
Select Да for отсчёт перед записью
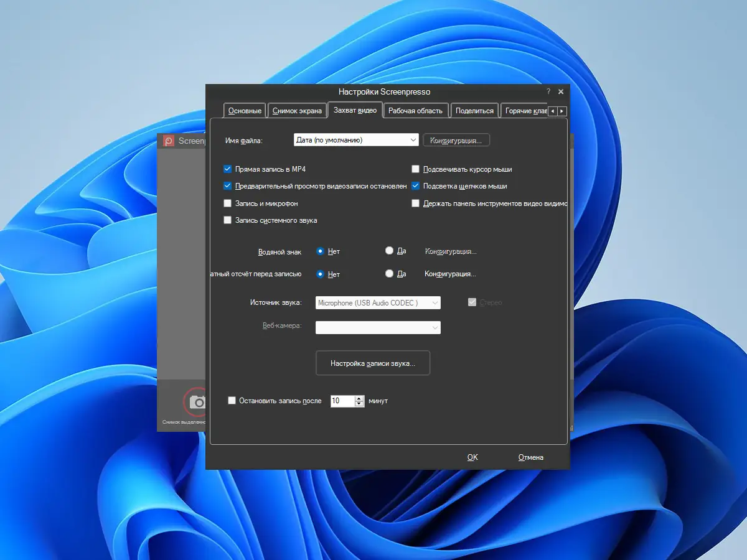(x=389, y=273)
